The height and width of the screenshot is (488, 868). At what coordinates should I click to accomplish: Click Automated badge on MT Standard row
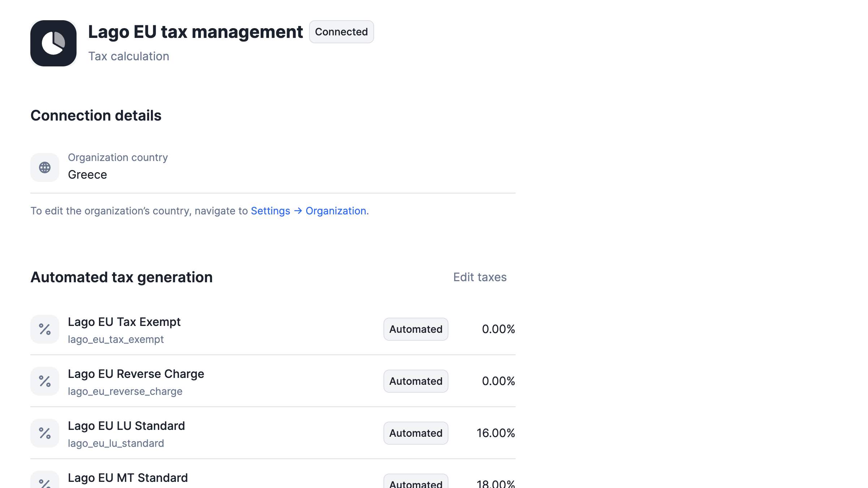[416, 483]
